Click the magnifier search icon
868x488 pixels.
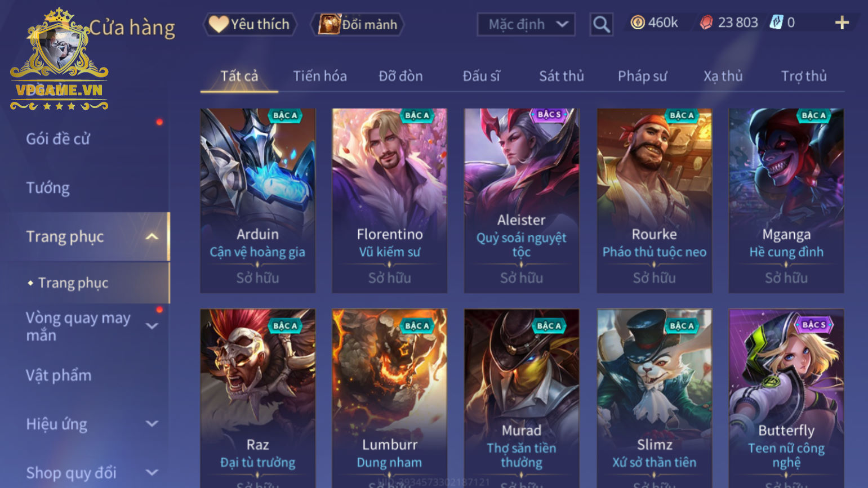pos(601,24)
